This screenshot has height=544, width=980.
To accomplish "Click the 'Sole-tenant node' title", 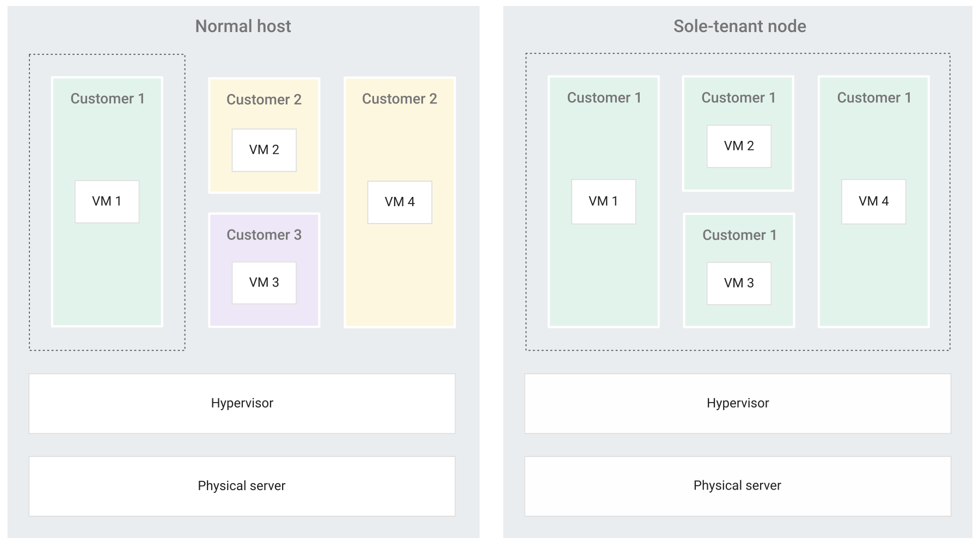I will [x=739, y=26].
